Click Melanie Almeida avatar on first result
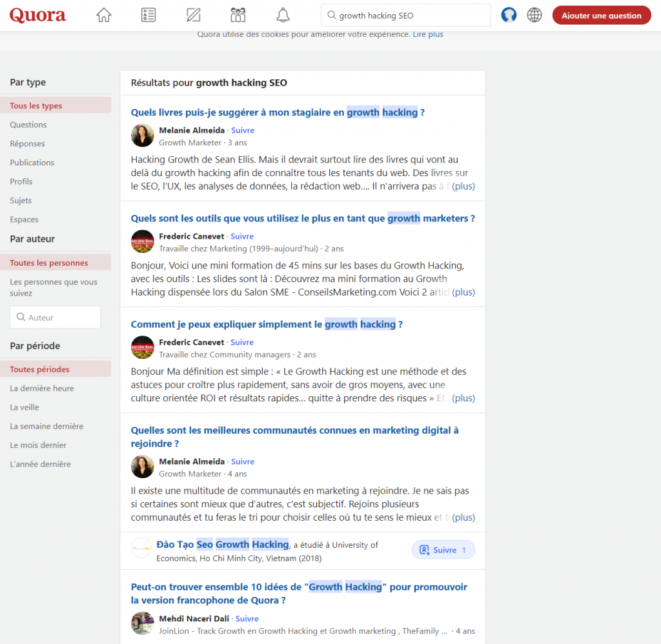This screenshot has height=644, width=661. click(143, 136)
